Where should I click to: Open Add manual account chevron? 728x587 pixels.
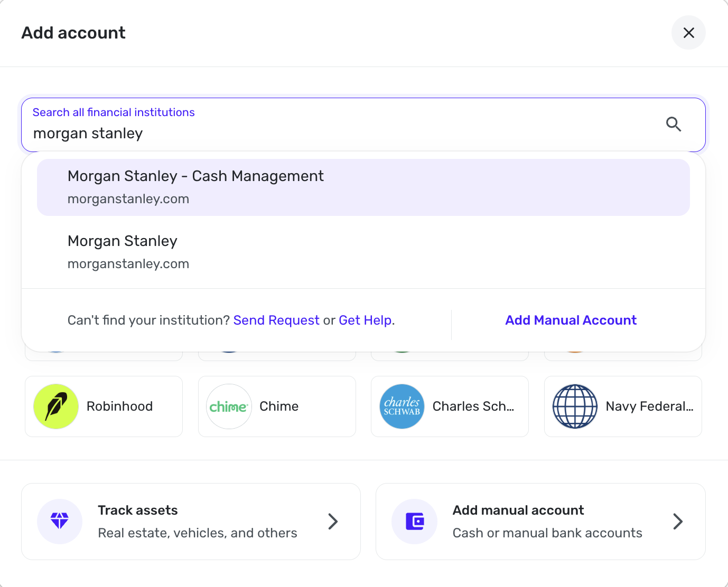678,521
